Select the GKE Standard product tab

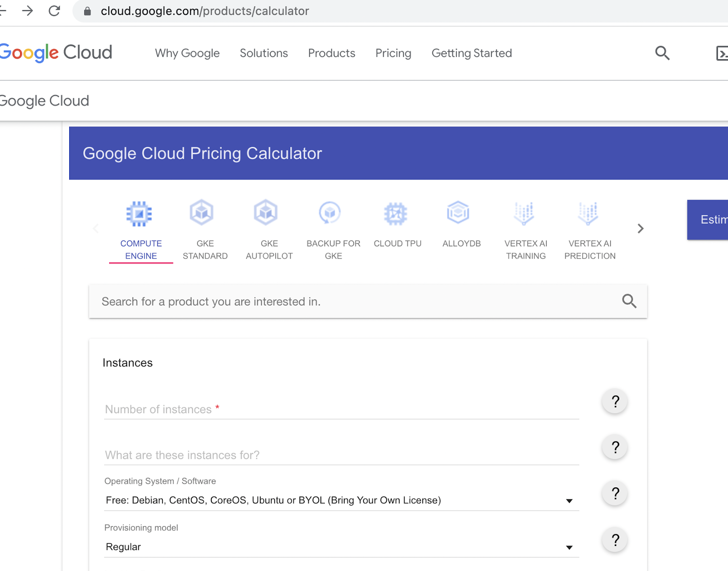(x=205, y=230)
